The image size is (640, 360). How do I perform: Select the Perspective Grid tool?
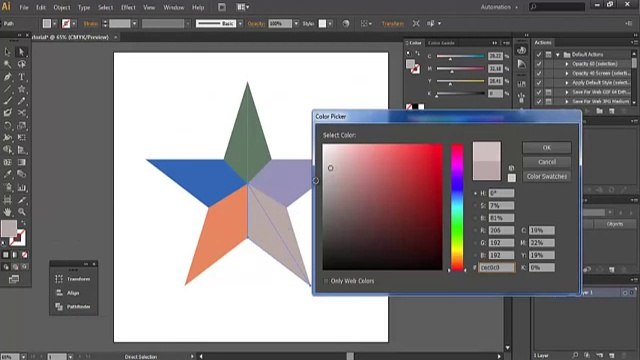click(x=22, y=150)
